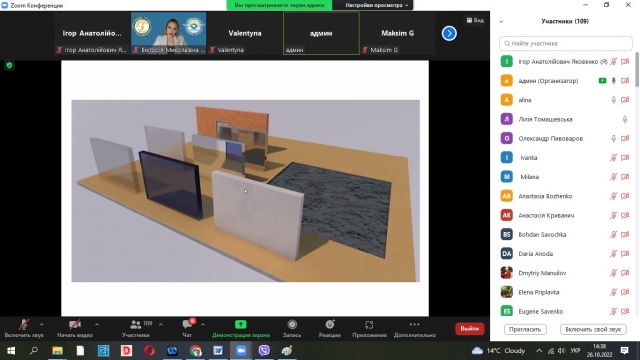Click muted mic icon for Анастасія Криванич

(x=613, y=215)
